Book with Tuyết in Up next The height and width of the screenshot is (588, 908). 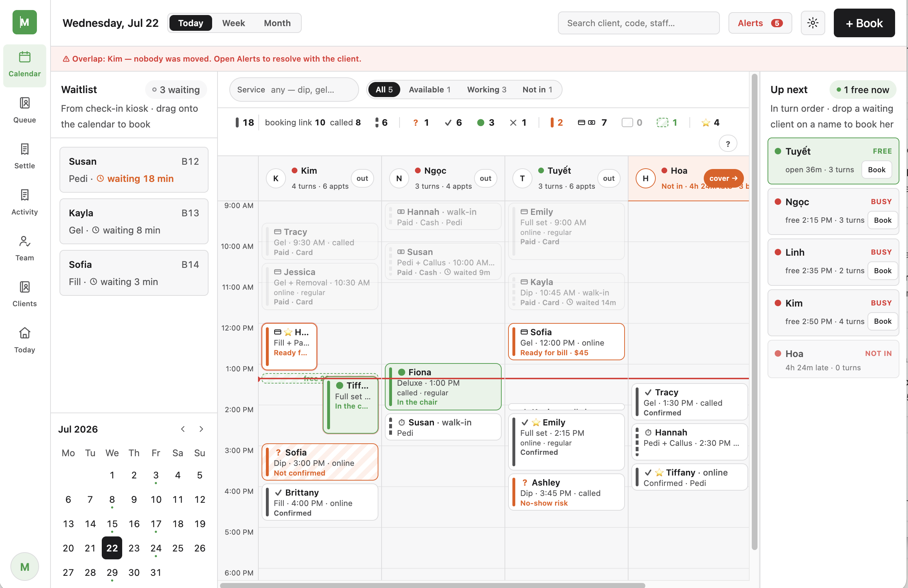point(876,170)
